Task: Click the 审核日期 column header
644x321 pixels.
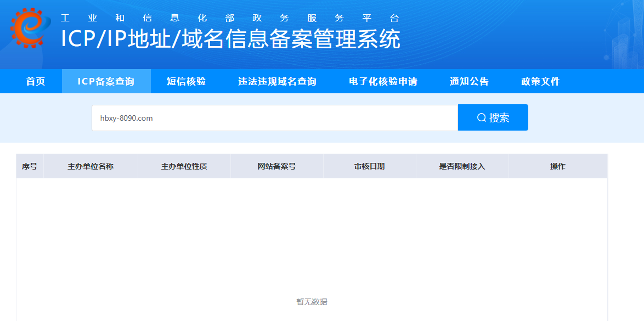Action: click(x=369, y=166)
